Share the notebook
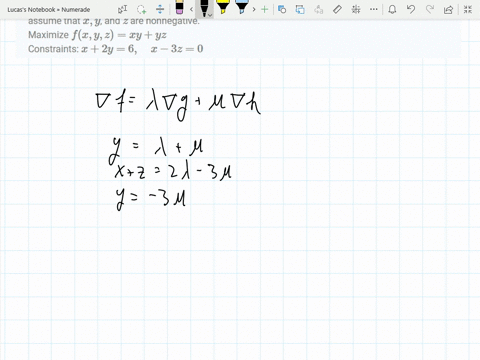 point(449,9)
